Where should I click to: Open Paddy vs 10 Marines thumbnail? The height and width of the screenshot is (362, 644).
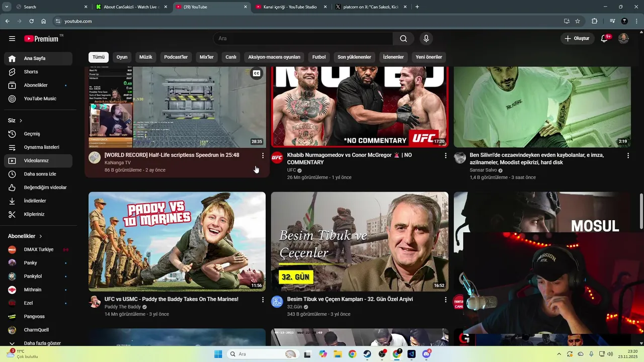(177, 241)
